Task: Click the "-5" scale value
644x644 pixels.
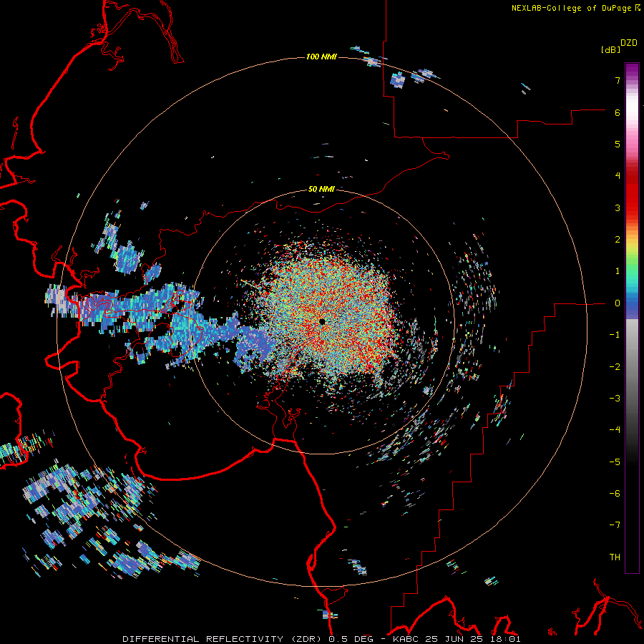Action: [615, 462]
